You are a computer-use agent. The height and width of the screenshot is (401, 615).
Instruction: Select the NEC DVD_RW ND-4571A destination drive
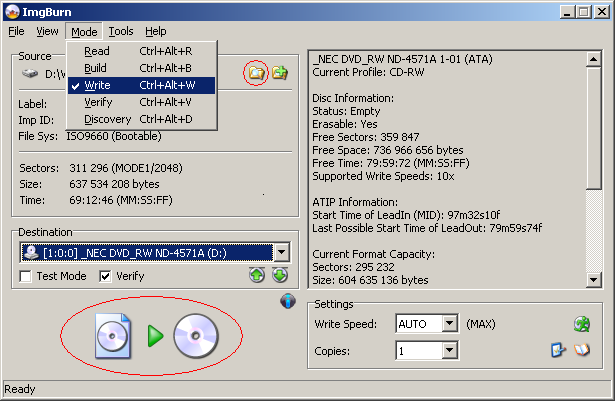(x=147, y=253)
